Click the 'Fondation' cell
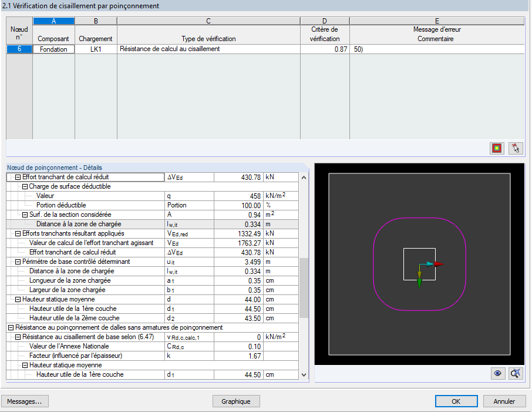The height and width of the screenshot is (412, 532). point(53,49)
